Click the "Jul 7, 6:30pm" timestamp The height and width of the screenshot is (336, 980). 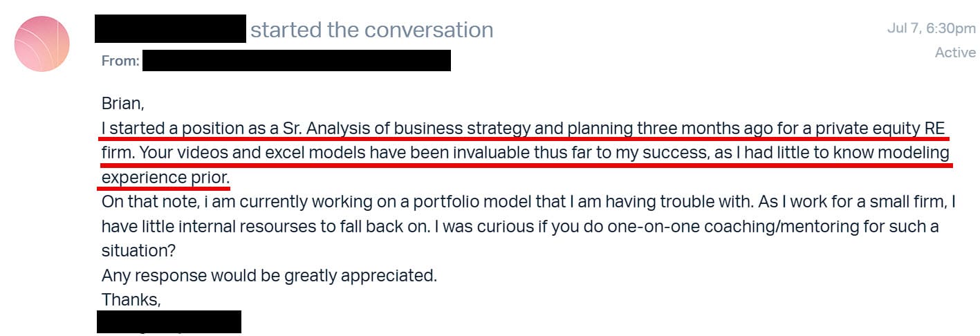[x=931, y=28]
